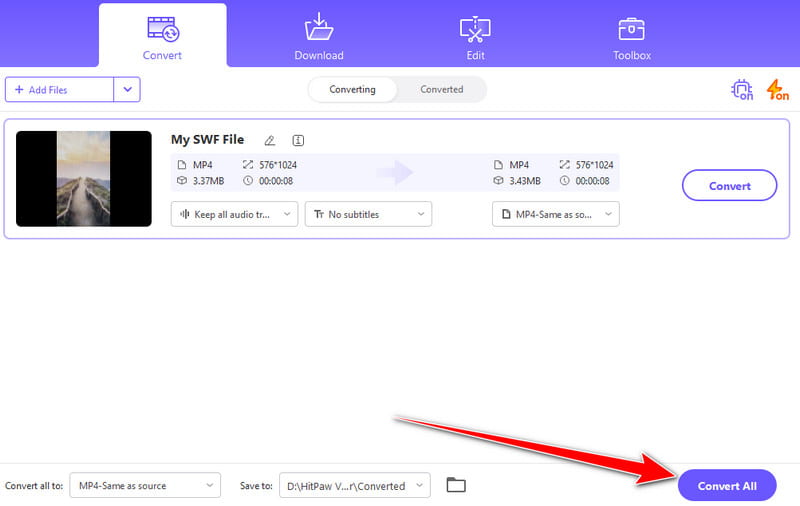Open the media info icon next to the title
Image resolution: width=800 pixels, height=506 pixels.
click(298, 140)
